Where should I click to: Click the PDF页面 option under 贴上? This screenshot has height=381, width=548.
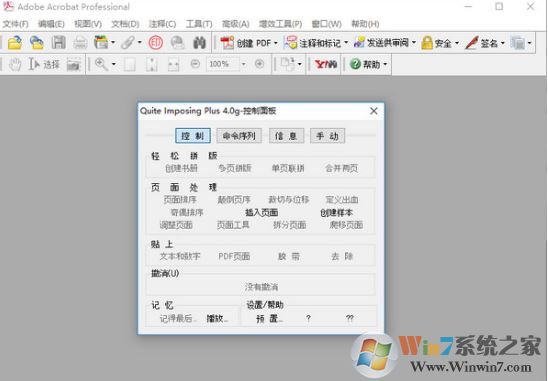coord(234,256)
